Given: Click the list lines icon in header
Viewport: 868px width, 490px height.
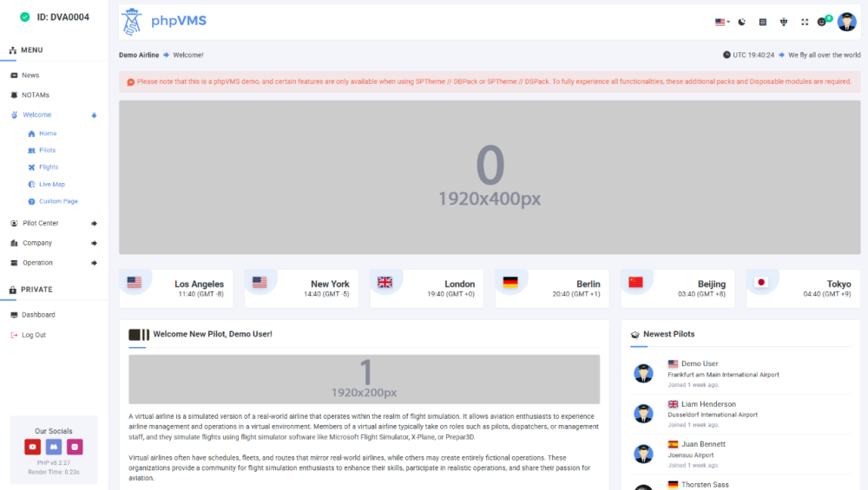Looking at the screenshot, I should 763,22.
